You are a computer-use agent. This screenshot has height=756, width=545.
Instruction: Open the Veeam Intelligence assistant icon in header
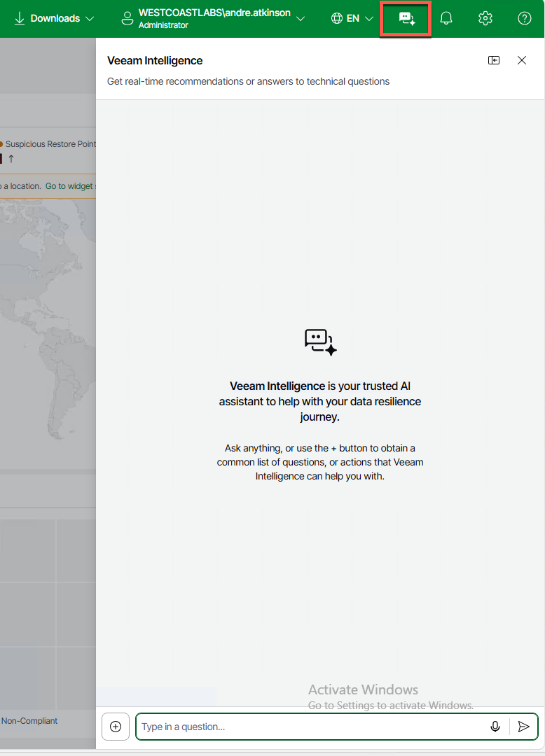click(406, 19)
